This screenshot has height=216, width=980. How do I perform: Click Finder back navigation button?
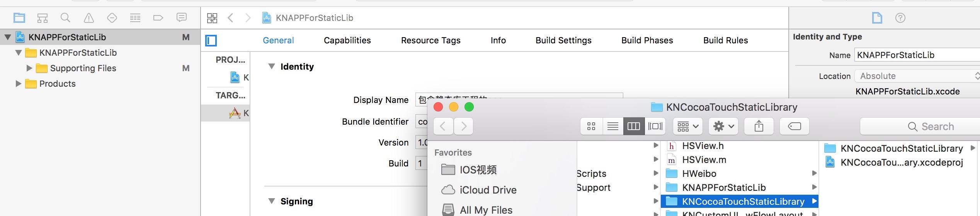coord(443,126)
